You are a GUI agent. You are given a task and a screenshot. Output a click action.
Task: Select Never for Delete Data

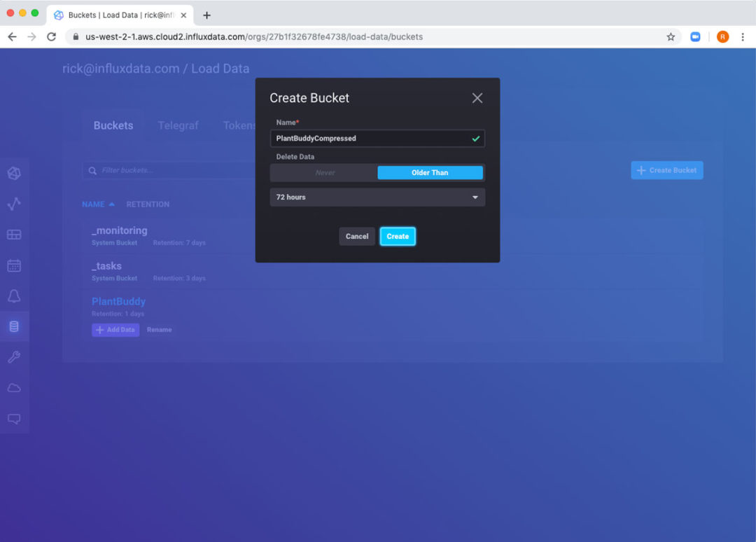[x=325, y=173]
